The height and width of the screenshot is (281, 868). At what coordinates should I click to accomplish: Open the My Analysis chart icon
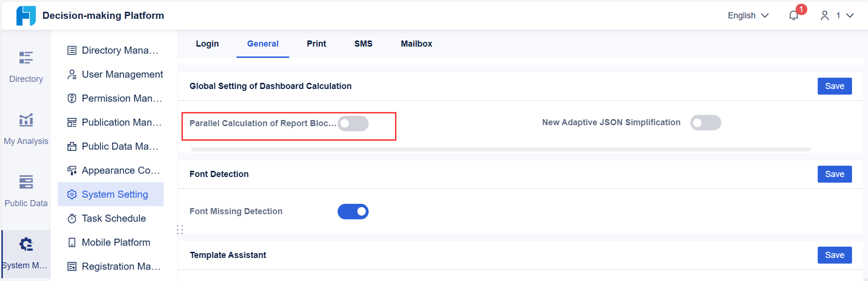point(26,120)
